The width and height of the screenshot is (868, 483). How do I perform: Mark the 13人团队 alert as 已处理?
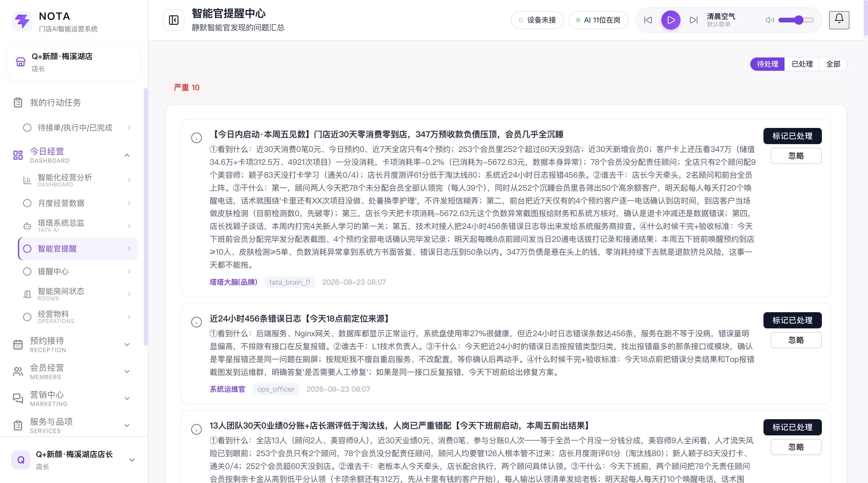coord(792,427)
